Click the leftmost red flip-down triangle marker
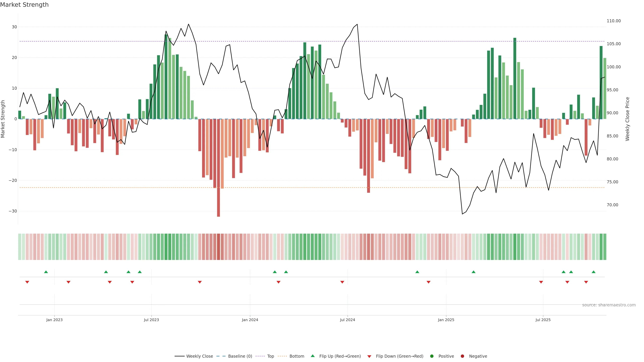Image resolution: width=644 pixels, height=362 pixels. click(x=27, y=282)
